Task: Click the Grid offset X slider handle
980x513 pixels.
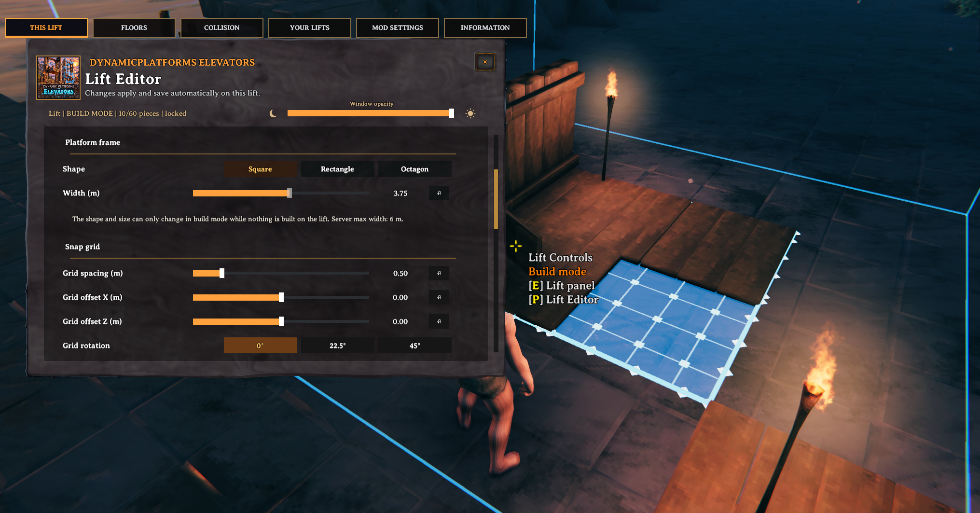Action: pos(281,297)
